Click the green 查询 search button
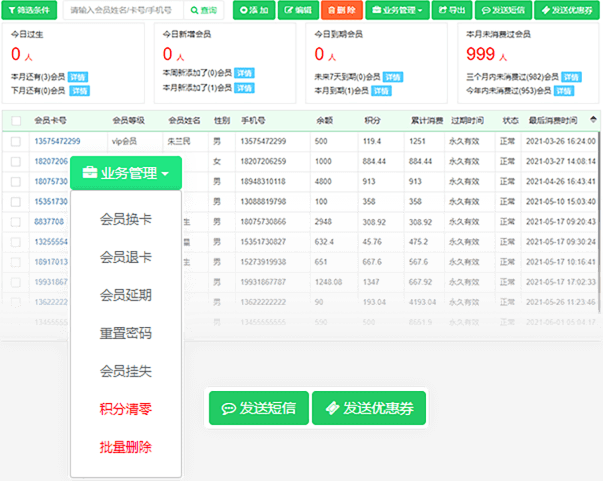603x481 pixels. (x=204, y=10)
